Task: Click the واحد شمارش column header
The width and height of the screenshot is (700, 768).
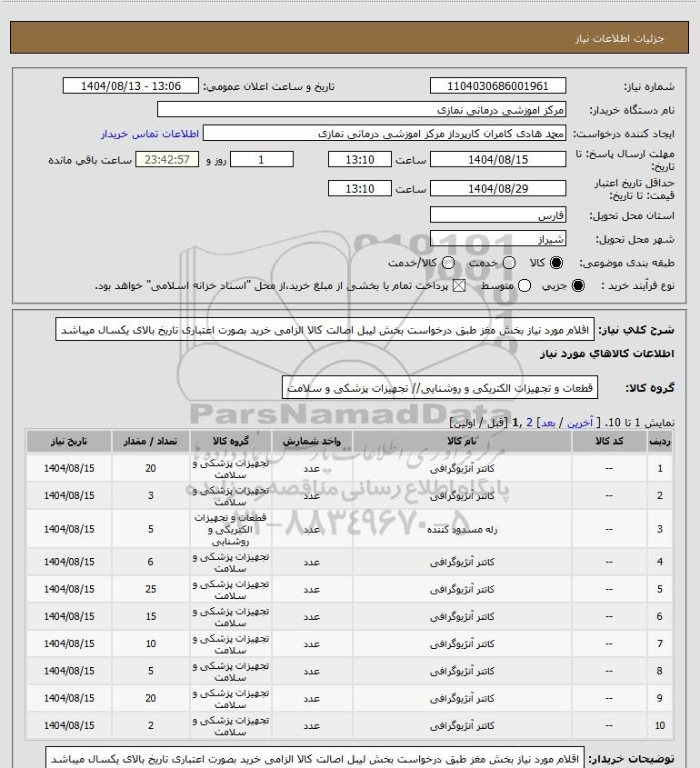Action: point(312,441)
